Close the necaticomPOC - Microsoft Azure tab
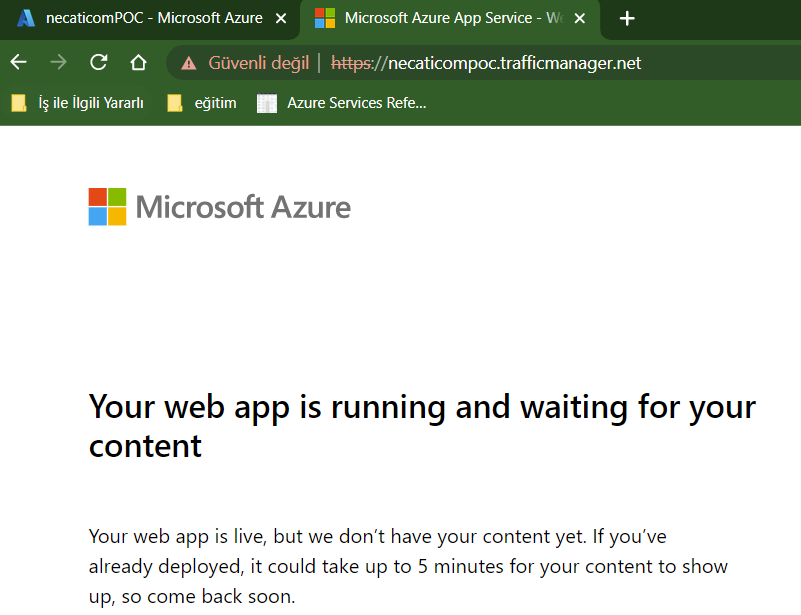The height and width of the screenshot is (615, 801). pos(281,19)
